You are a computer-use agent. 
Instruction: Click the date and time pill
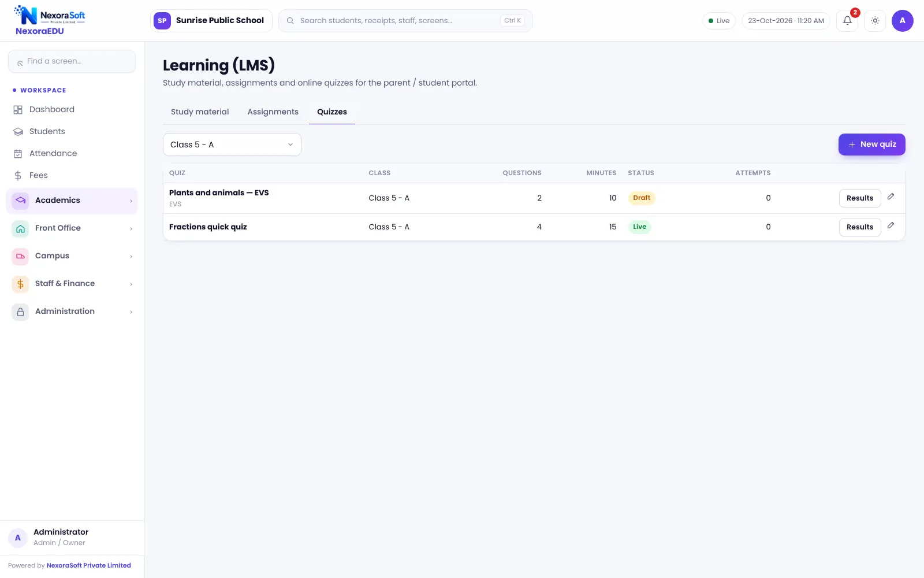[786, 21]
